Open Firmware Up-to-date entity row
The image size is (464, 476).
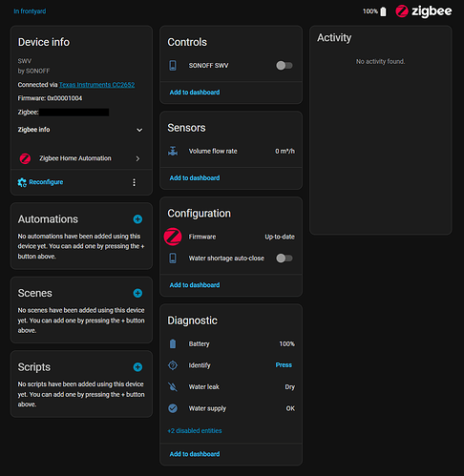(231, 237)
